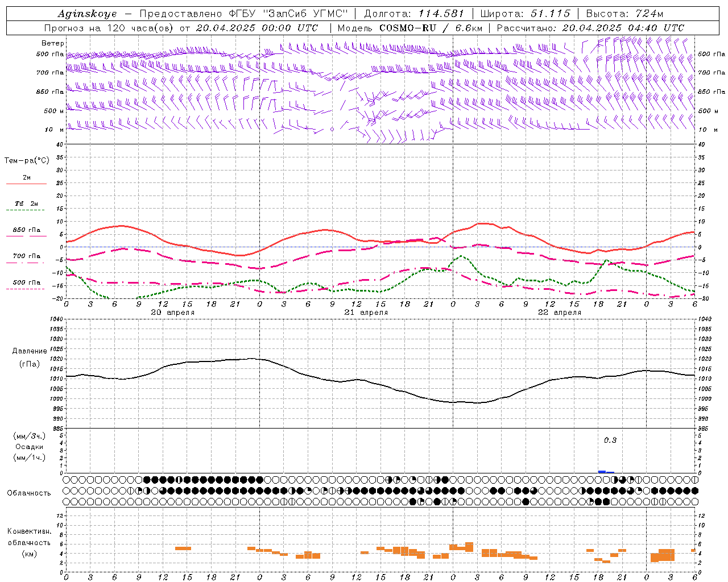Image resolution: width=728 pixels, height=582 pixels.
Task: Click the "Высота: 724м" header field
Action: click(624, 14)
